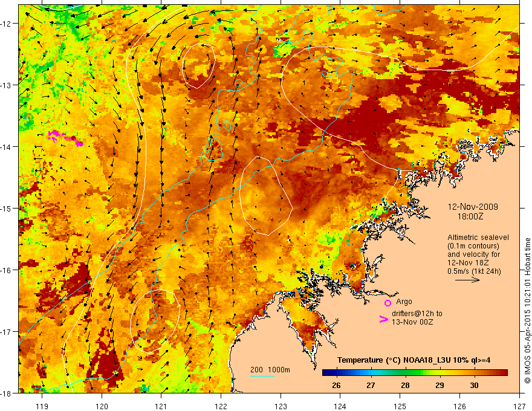Click longitude axis label 119

pyautogui.click(x=42, y=406)
